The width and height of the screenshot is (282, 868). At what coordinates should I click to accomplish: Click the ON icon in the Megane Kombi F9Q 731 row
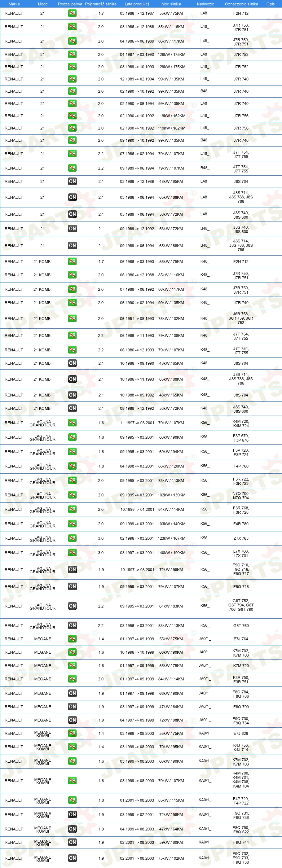[72, 815]
